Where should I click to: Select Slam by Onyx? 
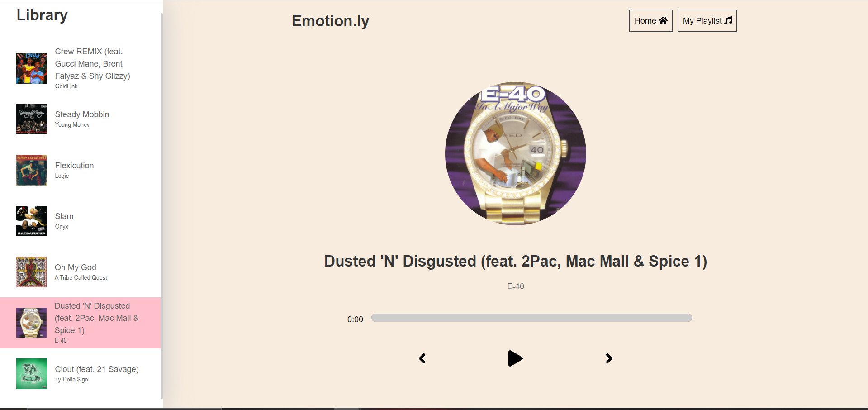pos(81,221)
